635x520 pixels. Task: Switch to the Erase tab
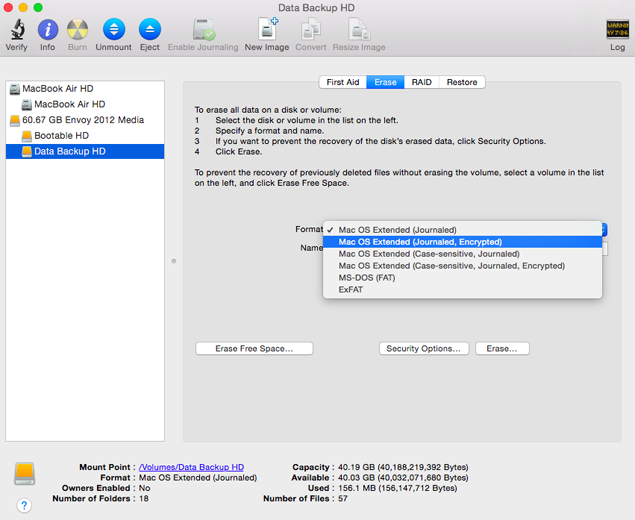click(x=385, y=82)
